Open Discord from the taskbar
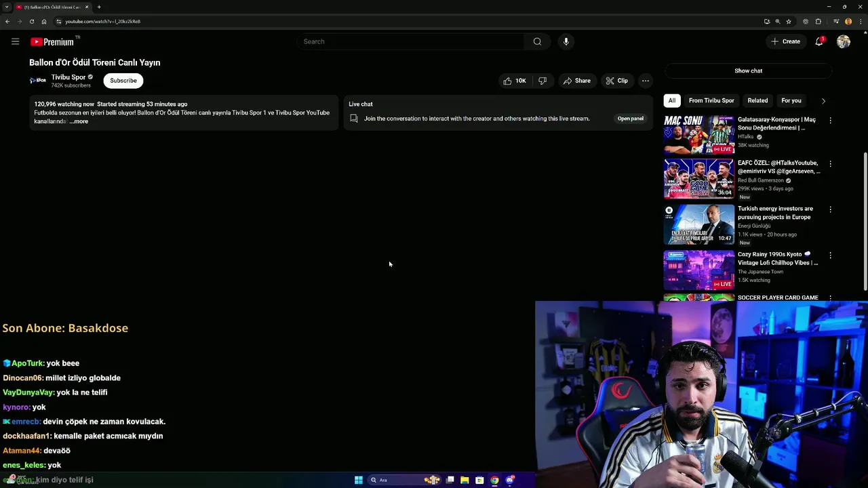The height and width of the screenshot is (488, 868). (510, 480)
